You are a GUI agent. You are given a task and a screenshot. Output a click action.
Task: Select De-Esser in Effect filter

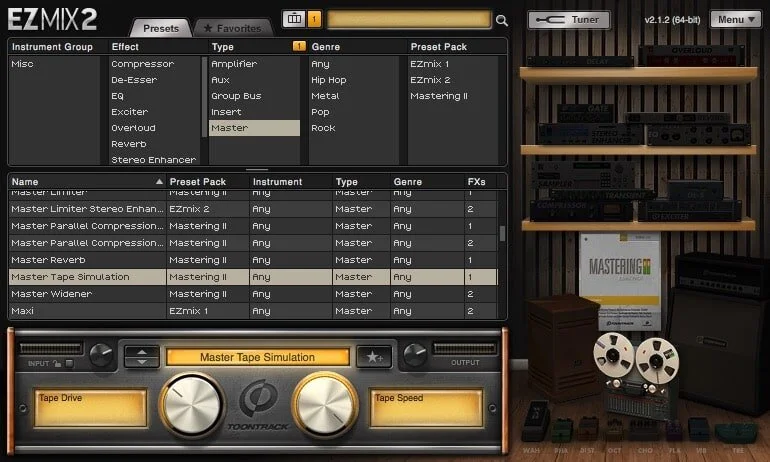click(x=155, y=80)
